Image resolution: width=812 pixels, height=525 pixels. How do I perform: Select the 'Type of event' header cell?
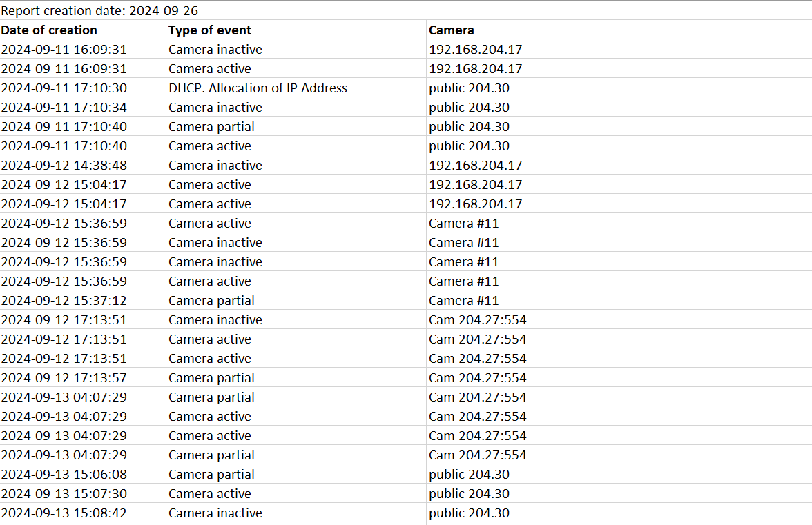coord(210,30)
